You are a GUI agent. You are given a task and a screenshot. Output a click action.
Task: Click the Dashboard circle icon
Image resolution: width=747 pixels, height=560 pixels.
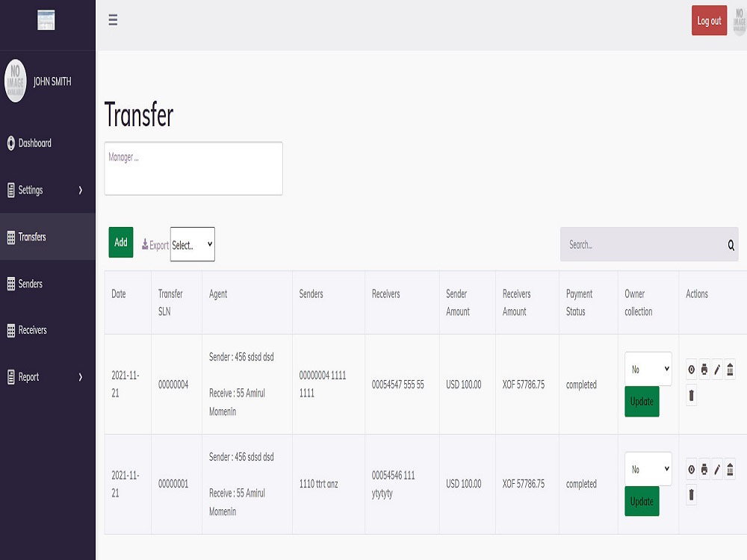11,143
